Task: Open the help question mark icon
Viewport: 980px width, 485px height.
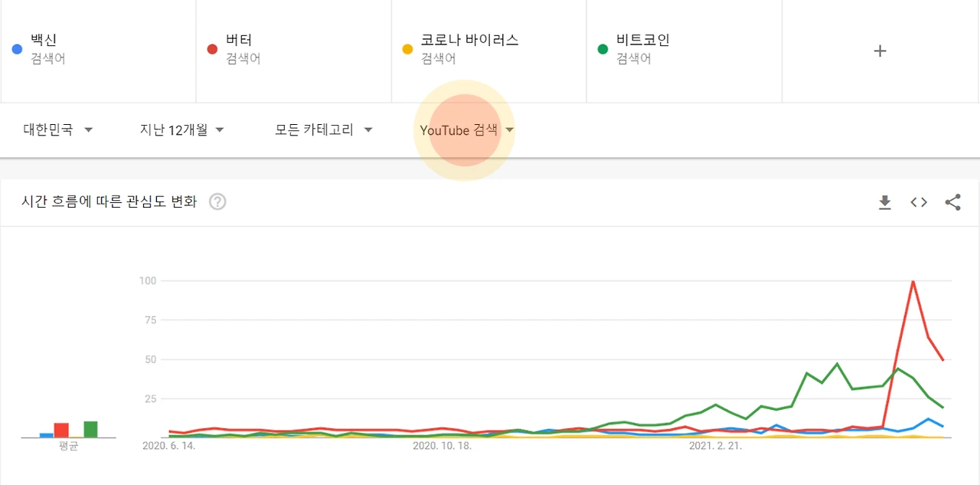Action: (217, 202)
